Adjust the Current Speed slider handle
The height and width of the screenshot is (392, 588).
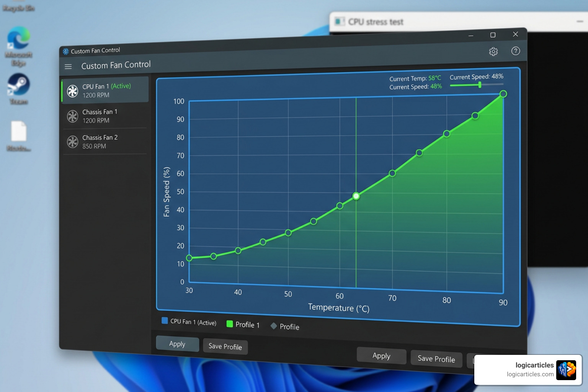(x=480, y=85)
